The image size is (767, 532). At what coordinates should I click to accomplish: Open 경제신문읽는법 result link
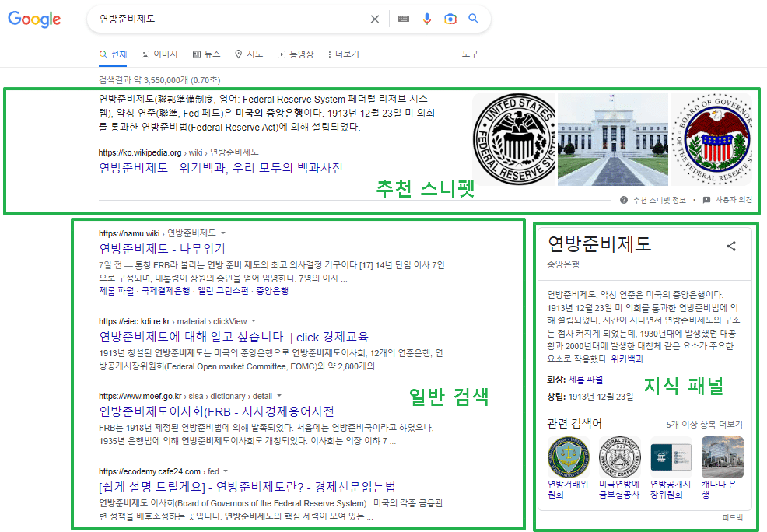[x=247, y=487]
